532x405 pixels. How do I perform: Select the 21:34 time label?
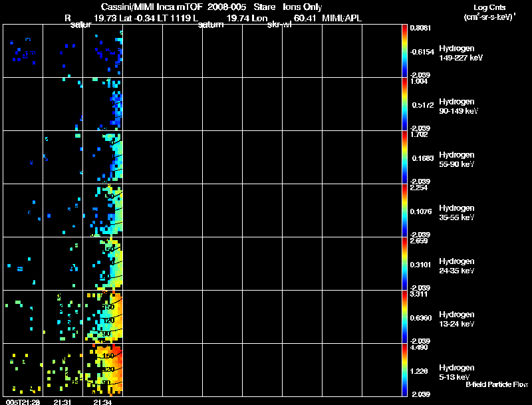click(102, 401)
